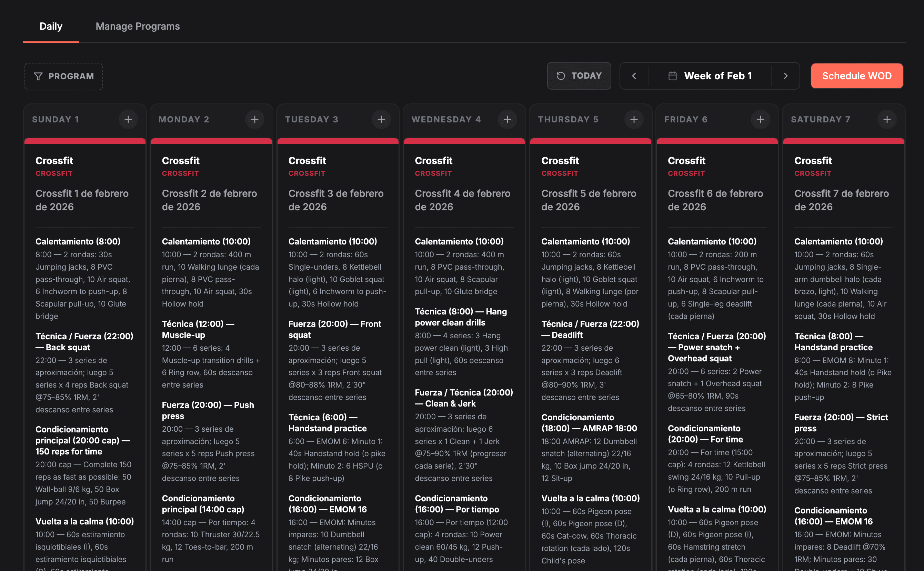
Task: Advance to the next week
Action: (785, 76)
